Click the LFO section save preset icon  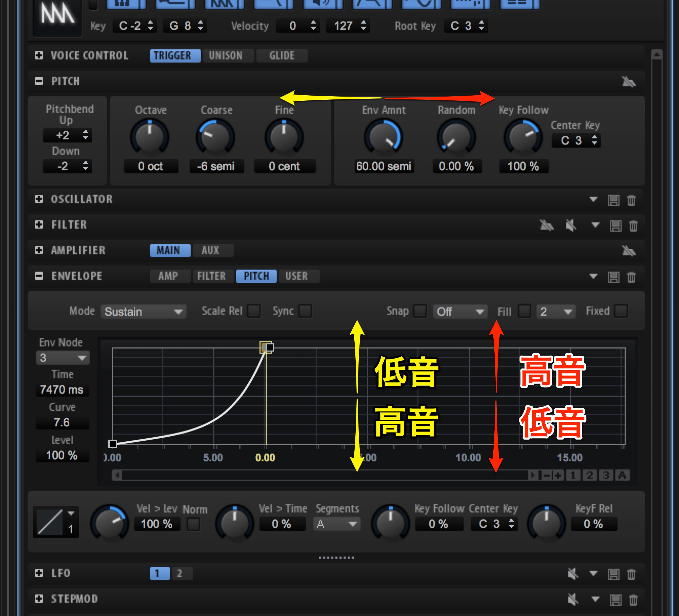point(613,574)
